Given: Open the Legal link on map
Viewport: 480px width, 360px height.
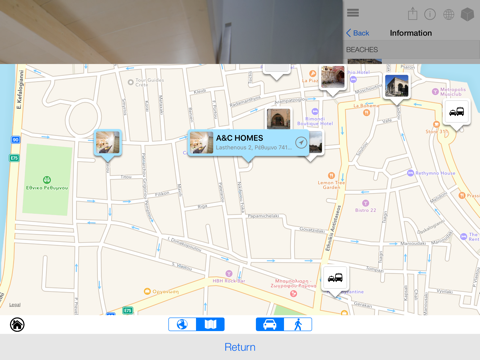Looking at the screenshot, I should [x=15, y=305].
